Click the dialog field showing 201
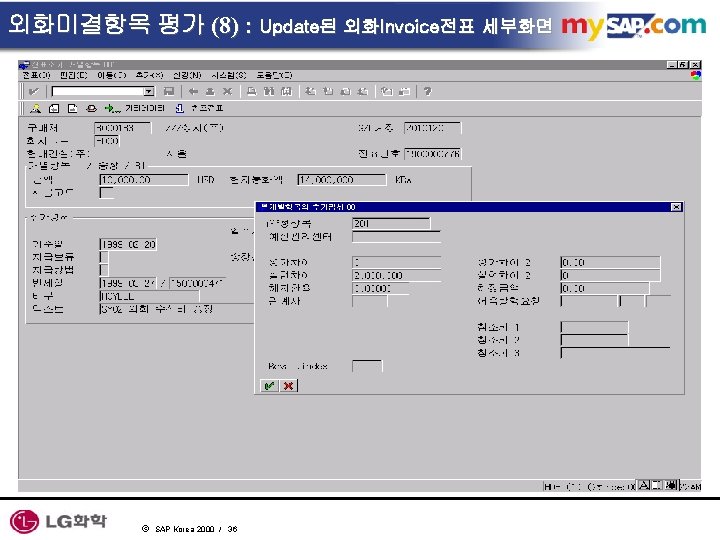 [391, 224]
